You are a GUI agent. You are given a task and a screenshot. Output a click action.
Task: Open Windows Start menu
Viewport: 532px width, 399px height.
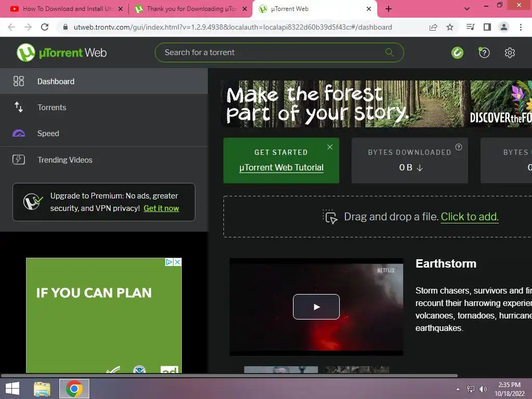(x=12, y=389)
